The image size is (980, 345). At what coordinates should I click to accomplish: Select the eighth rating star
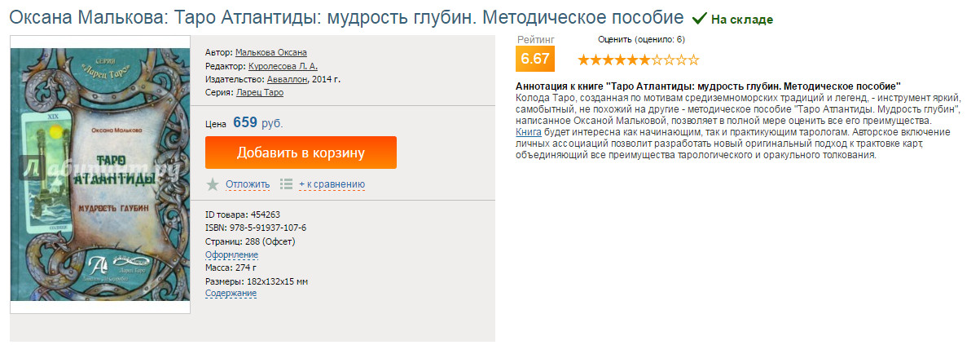[669, 60]
